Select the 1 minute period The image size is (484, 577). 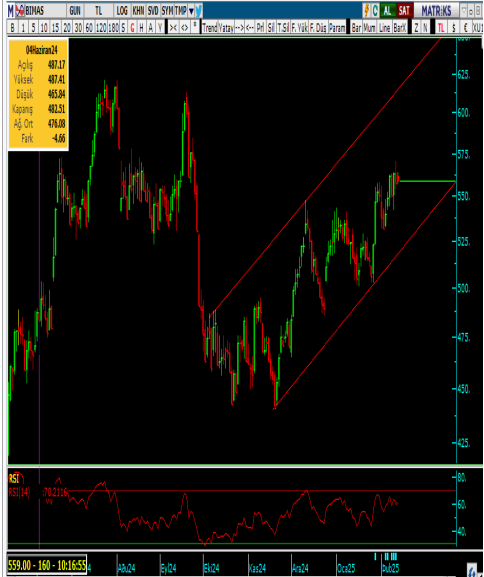tap(23, 28)
